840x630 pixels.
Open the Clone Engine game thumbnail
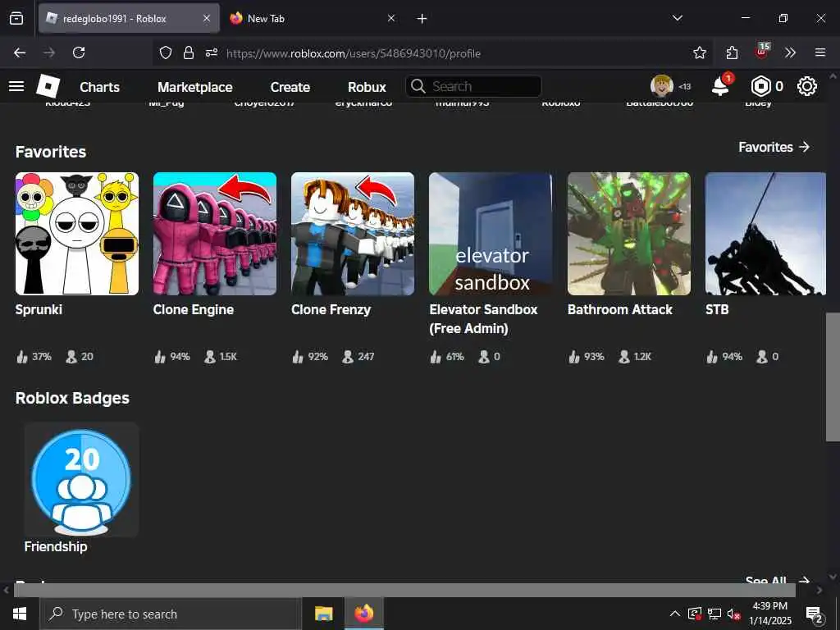215,234
